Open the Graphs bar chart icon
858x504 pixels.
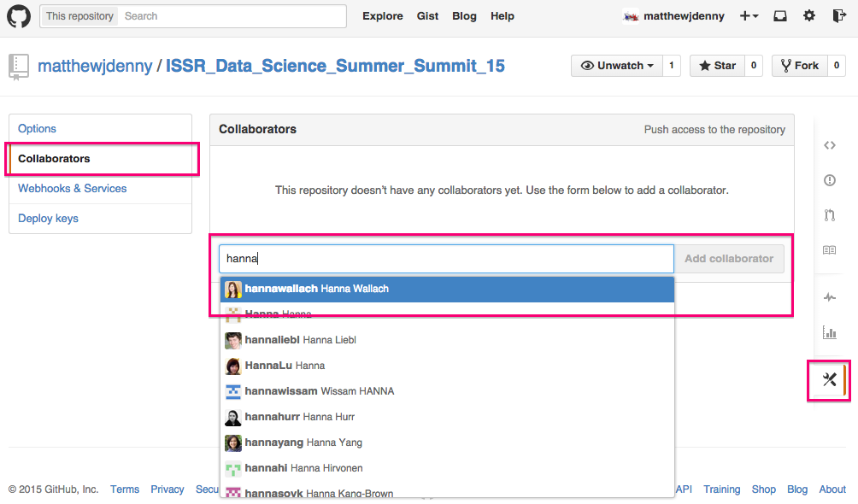point(830,332)
